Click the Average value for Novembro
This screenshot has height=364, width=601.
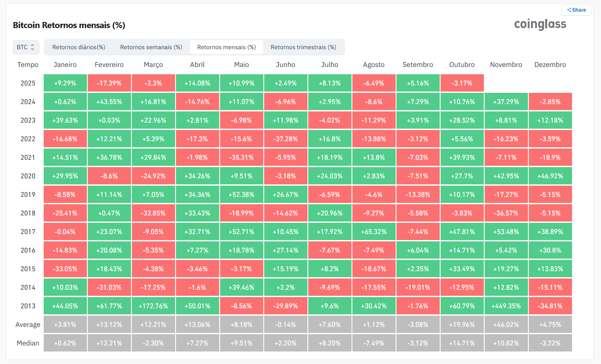click(x=506, y=325)
